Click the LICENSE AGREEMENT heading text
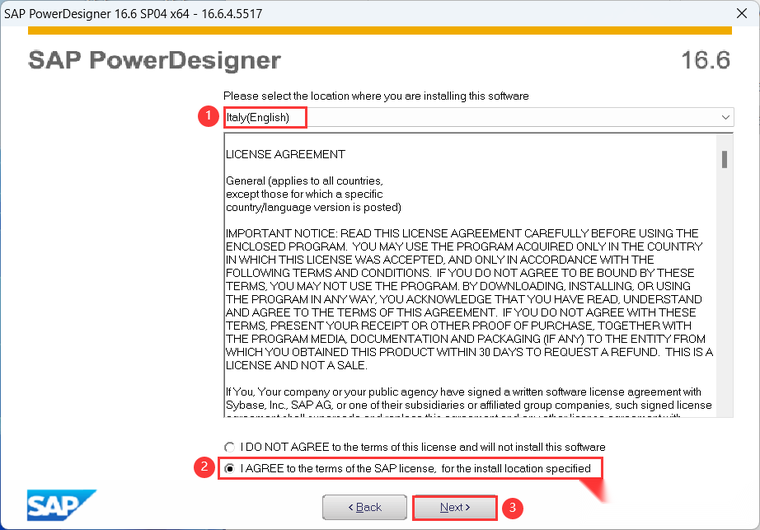This screenshot has height=530, width=760. pos(285,154)
